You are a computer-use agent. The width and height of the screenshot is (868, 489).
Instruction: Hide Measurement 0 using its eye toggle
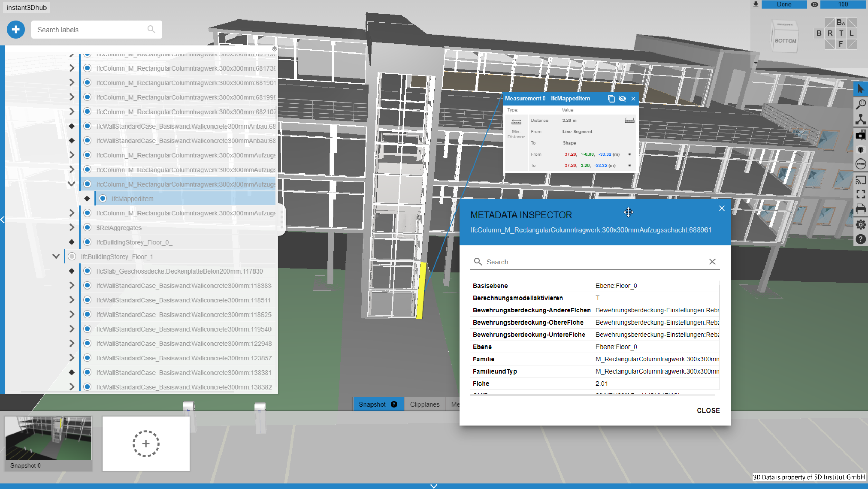click(x=622, y=99)
